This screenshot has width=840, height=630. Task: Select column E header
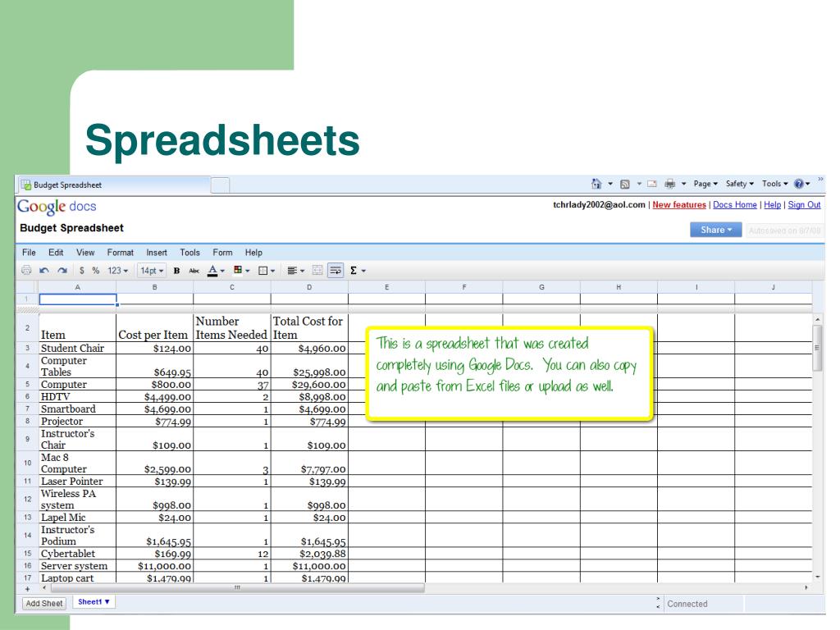387,288
